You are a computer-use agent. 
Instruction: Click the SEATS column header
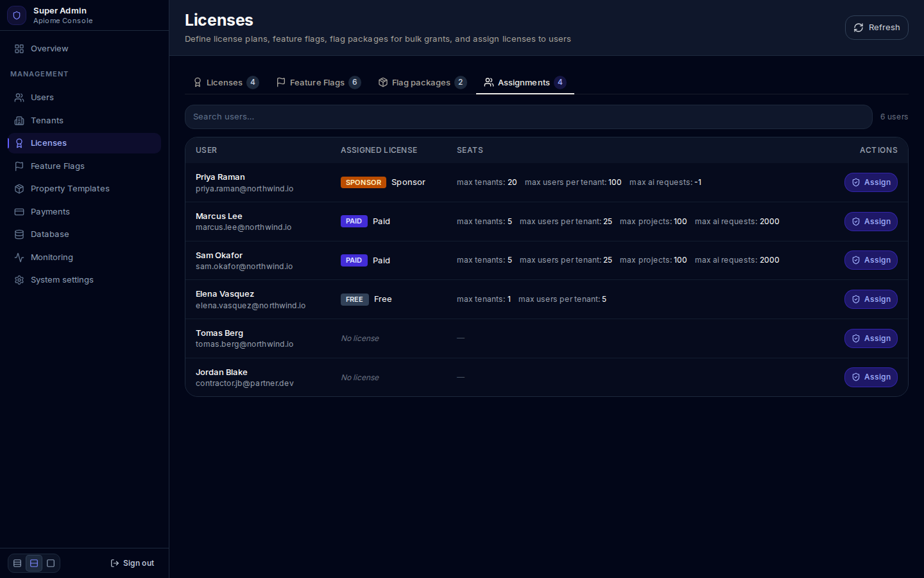pyautogui.click(x=470, y=150)
